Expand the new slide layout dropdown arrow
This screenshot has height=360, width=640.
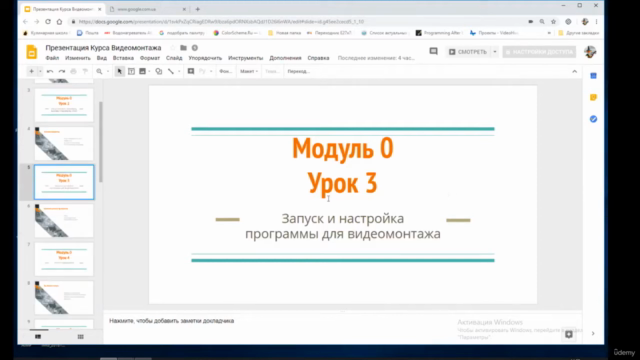coord(40,71)
